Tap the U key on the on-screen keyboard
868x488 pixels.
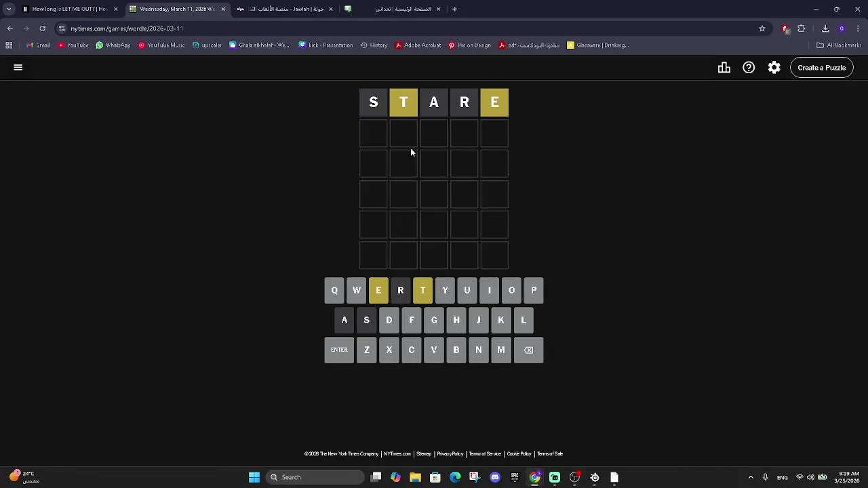coord(467,290)
